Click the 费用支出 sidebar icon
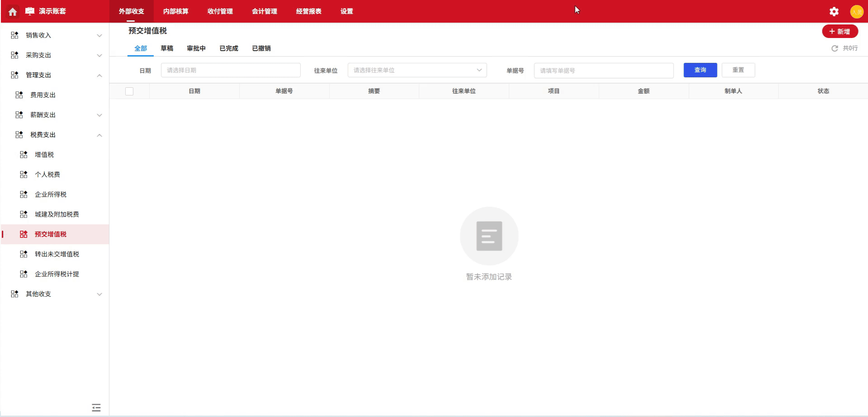Screen dimensions: 868x417 pyautogui.click(x=19, y=95)
